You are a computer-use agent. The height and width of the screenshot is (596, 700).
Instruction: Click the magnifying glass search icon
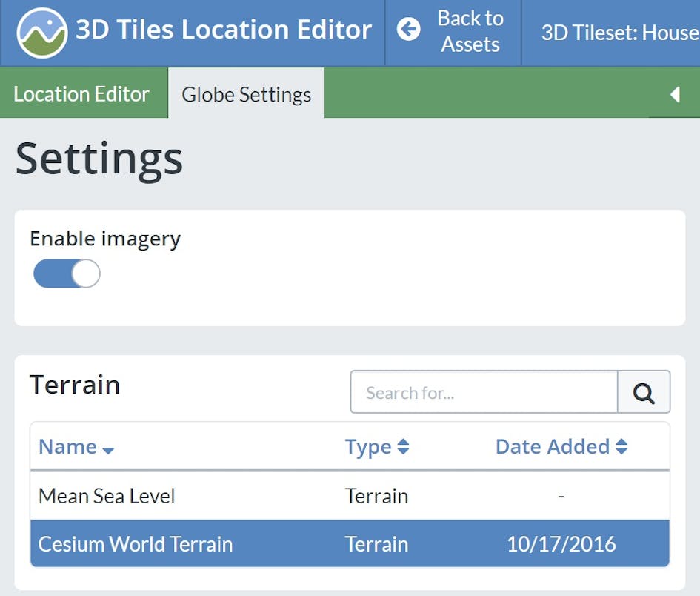tap(644, 392)
